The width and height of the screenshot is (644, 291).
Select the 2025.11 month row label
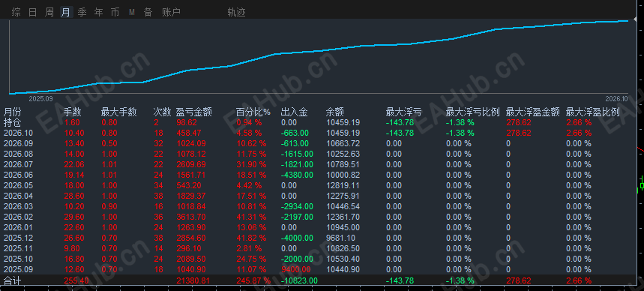pyautogui.click(x=18, y=248)
